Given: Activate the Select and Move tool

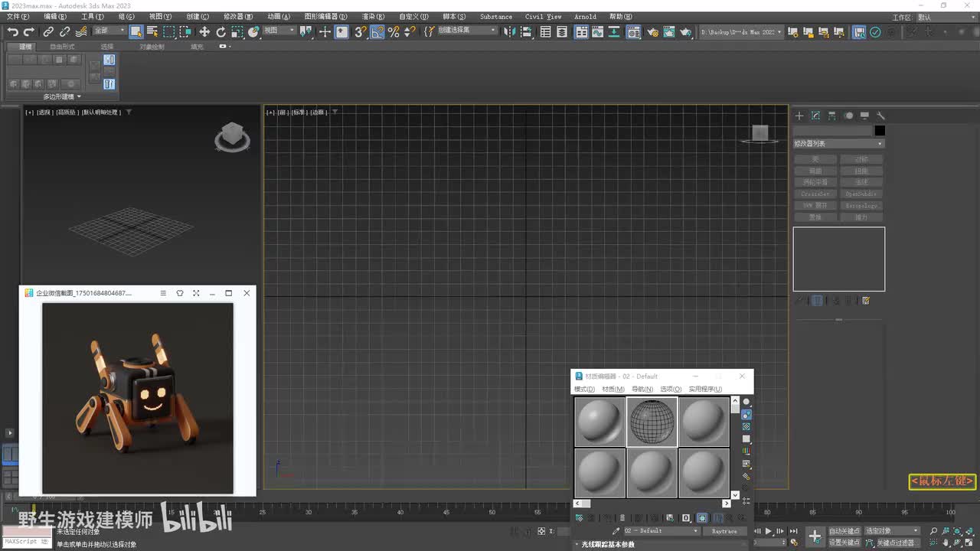Looking at the screenshot, I should (x=204, y=31).
